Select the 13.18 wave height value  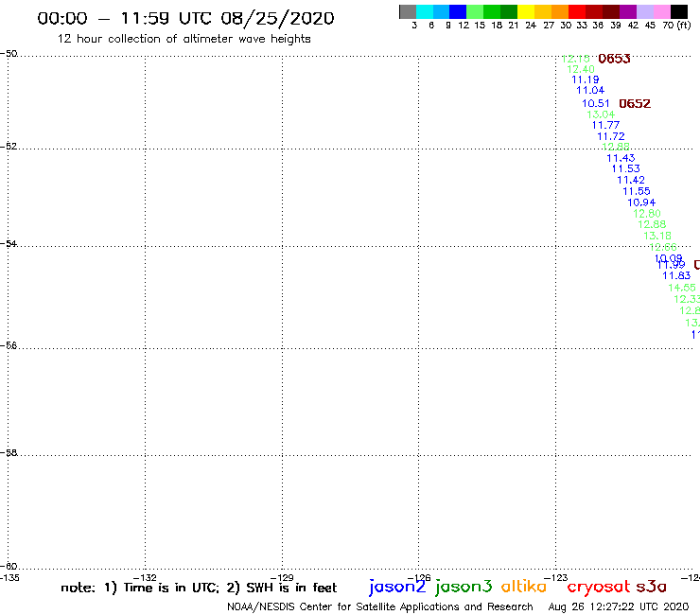[x=657, y=236]
